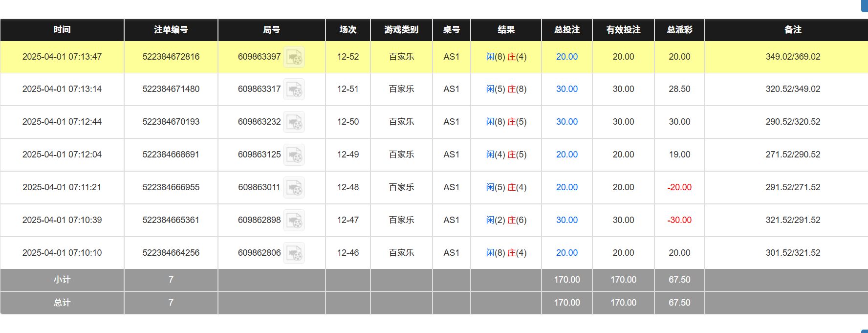Viewport: 868px width, 333px height.
Task: Click the 总派彩 column header
Action: coord(679,30)
